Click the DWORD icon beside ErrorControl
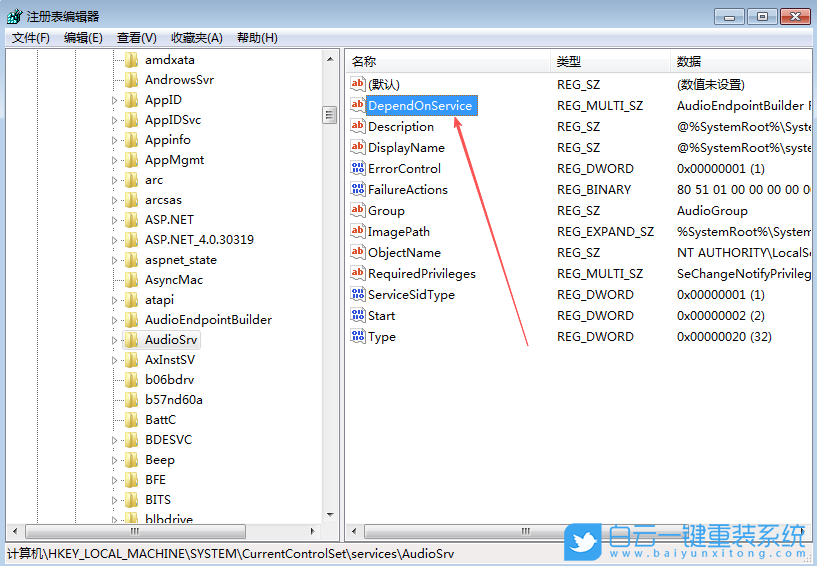 [x=357, y=168]
